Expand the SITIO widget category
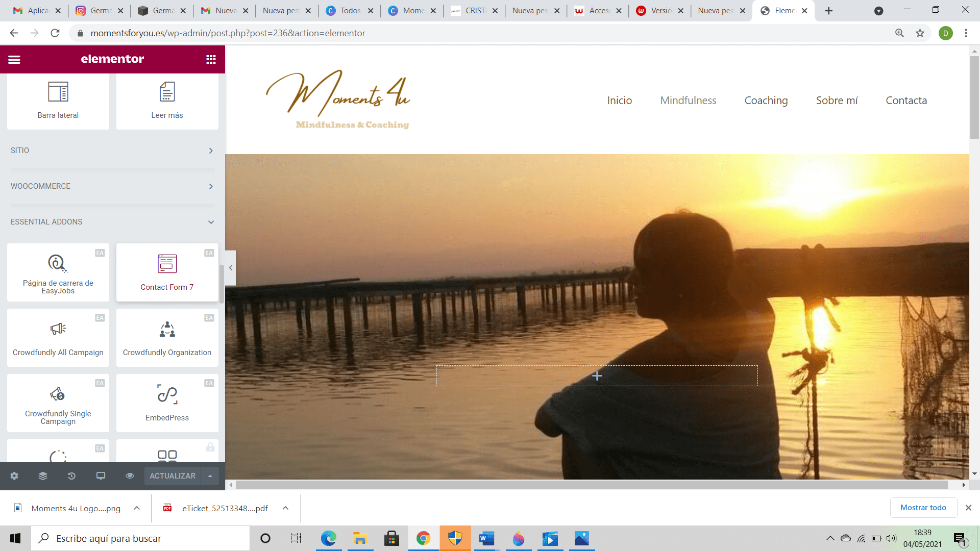 (x=112, y=151)
